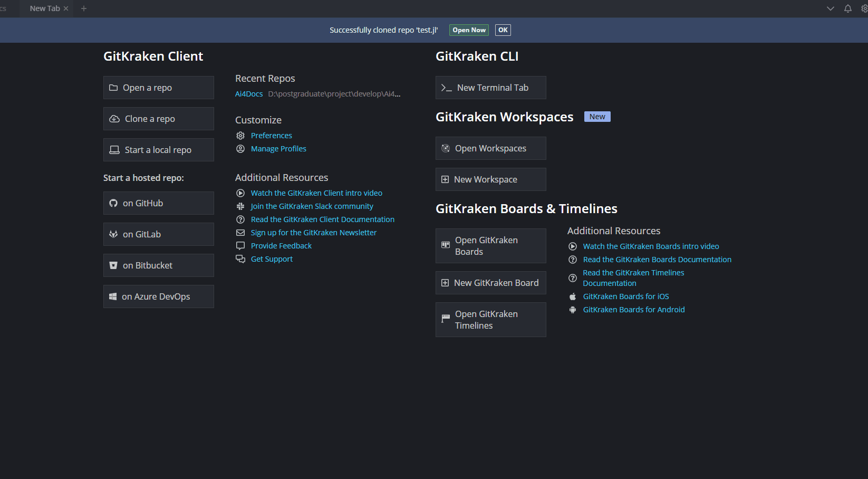Dismiss the clone notification with OK
Screen dimensions: 868x479
click(x=503, y=30)
